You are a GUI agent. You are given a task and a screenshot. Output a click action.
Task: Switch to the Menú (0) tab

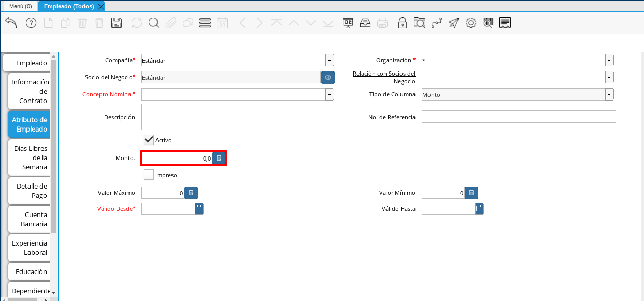click(x=21, y=6)
